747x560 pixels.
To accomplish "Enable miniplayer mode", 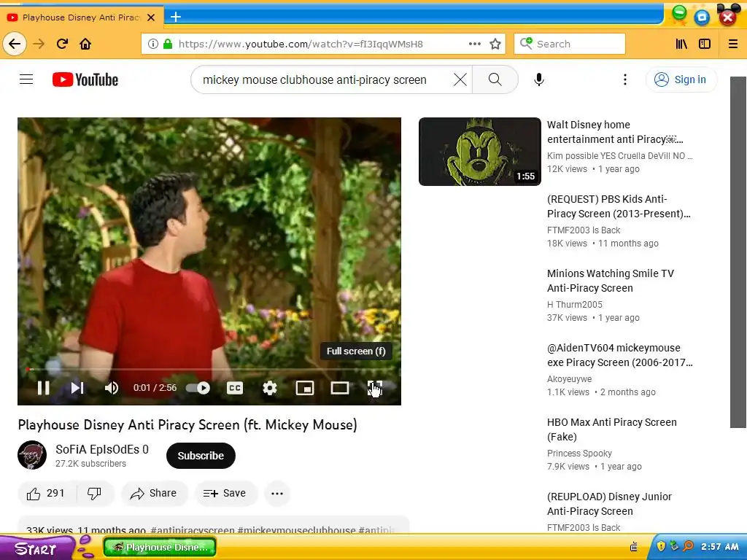I will [305, 388].
